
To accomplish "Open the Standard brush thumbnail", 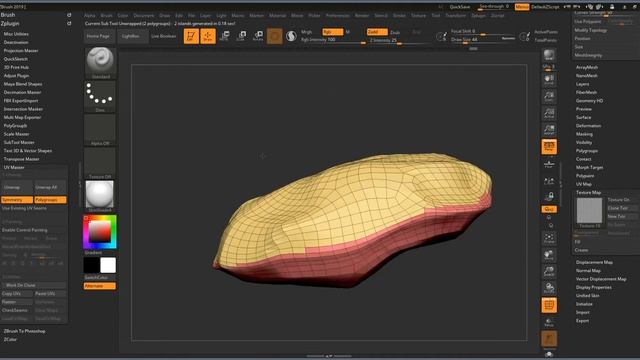I will 100,63.
